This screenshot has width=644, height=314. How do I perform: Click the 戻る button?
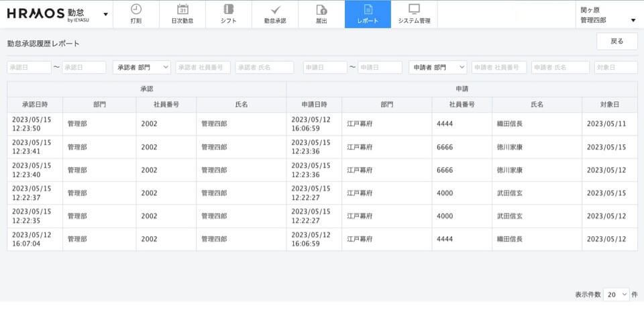point(616,42)
